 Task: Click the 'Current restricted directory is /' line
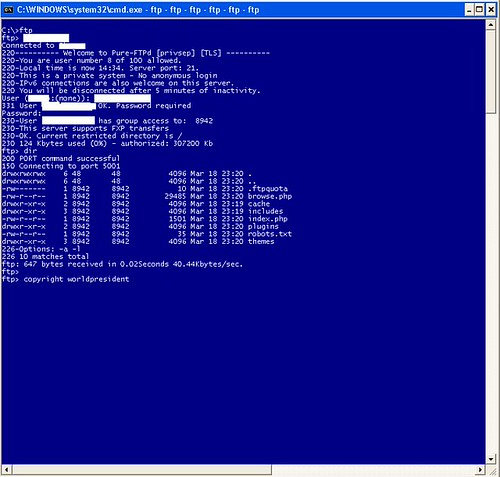92,136
